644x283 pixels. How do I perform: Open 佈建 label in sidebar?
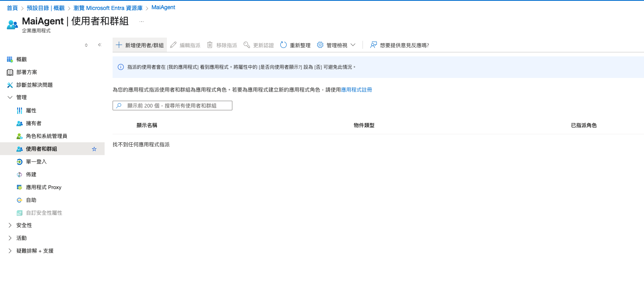31,175
